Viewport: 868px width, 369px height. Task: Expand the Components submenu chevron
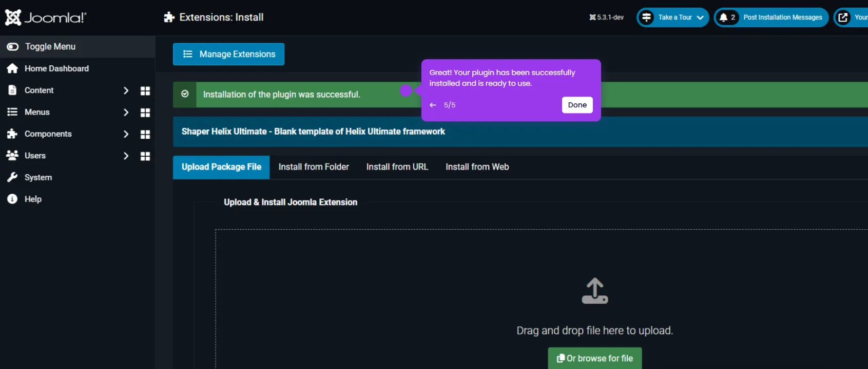[x=126, y=134]
